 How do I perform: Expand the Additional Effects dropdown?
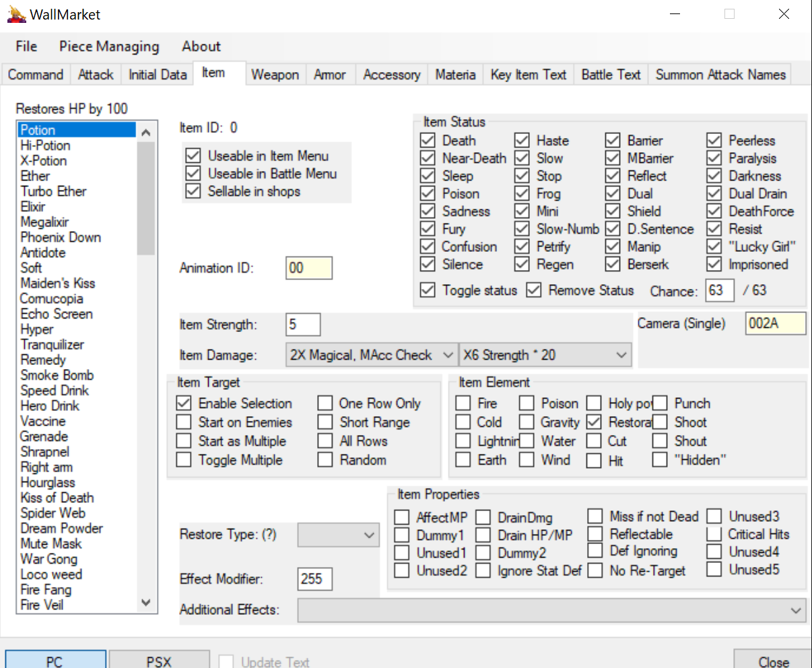point(551,610)
